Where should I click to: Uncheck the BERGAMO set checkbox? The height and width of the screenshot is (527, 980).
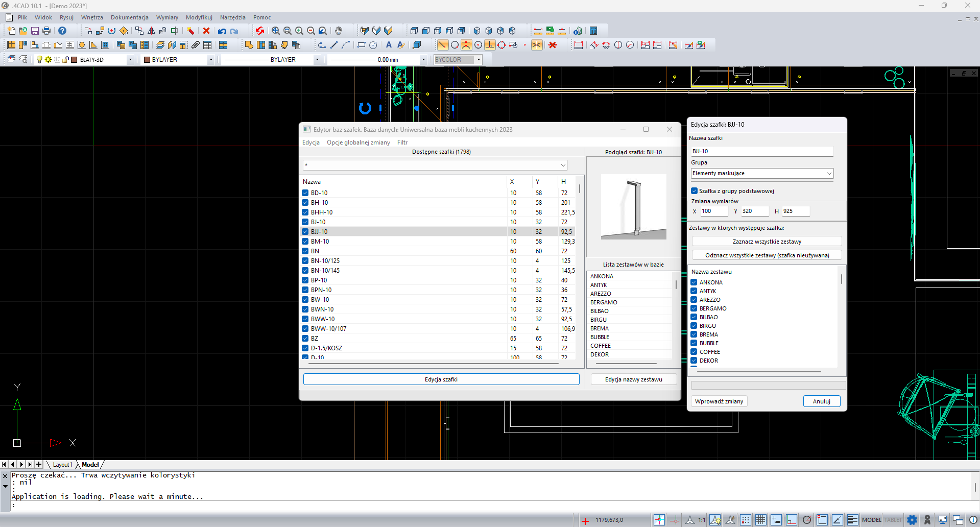pyautogui.click(x=694, y=308)
